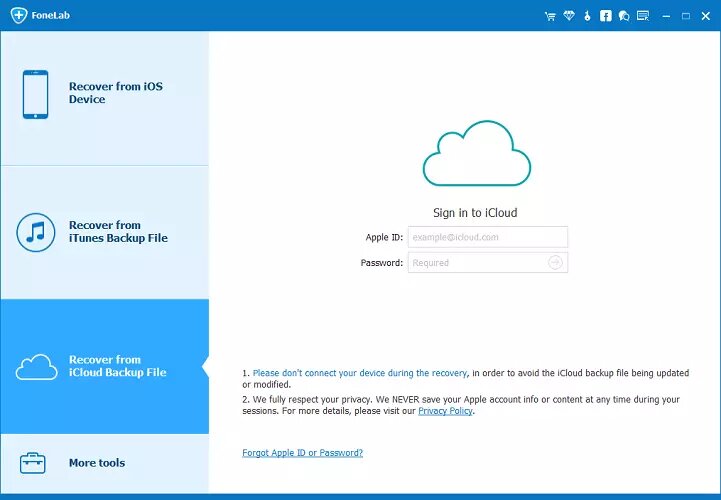Click the toolbox icon beside More tools

[x=33, y=463]
